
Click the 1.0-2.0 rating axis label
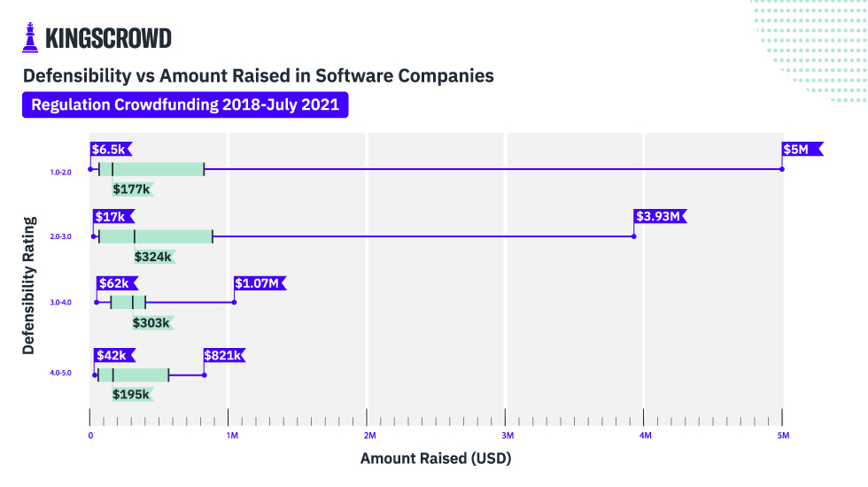pyautogui.click(x=60, y=172)
